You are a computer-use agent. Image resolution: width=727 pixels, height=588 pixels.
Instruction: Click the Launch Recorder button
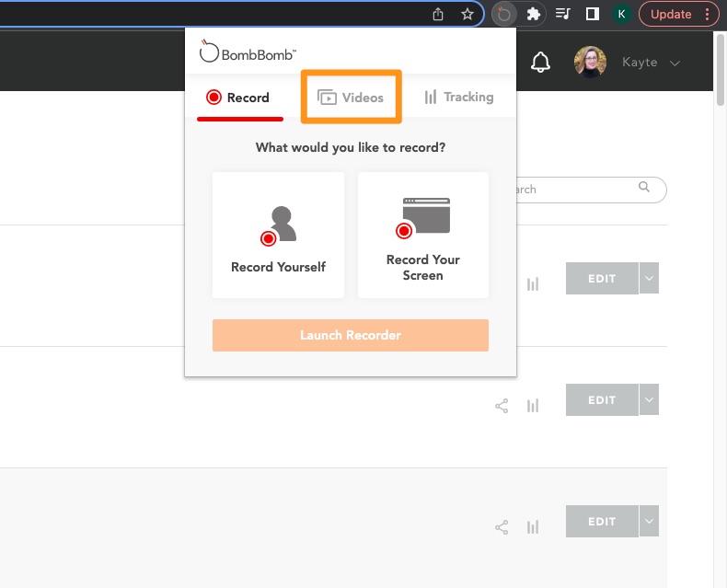[351, 335]
